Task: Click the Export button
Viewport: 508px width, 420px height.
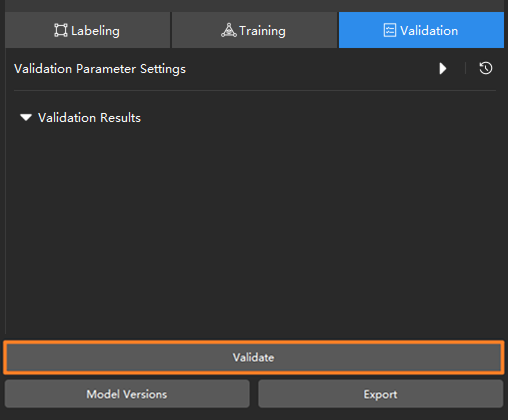Action: [380, 394]
